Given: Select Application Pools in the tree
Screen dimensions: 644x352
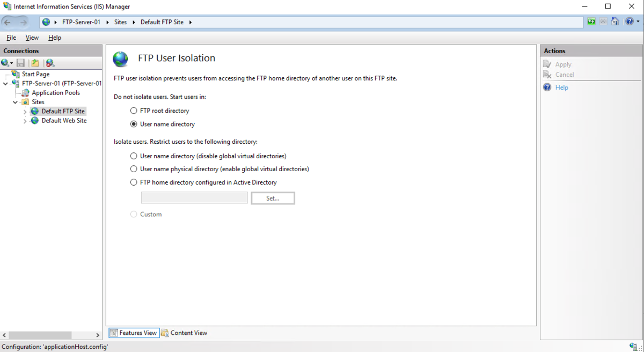Looking at the screenshot, I should pyautogui.click(x=56, y=93).
